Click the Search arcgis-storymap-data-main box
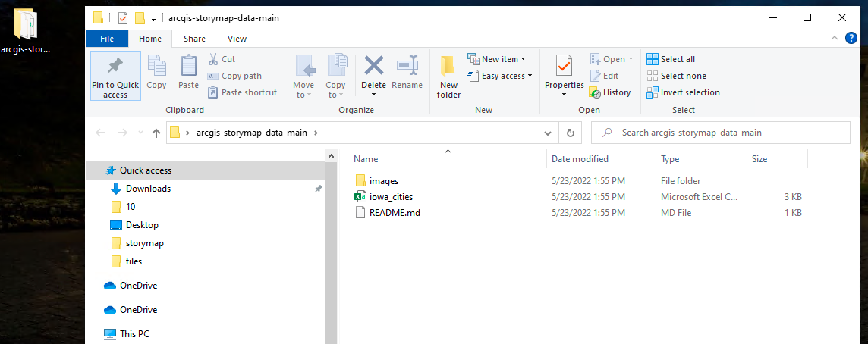The width and height of the screenshot is (868, 344). coord(720,133)
